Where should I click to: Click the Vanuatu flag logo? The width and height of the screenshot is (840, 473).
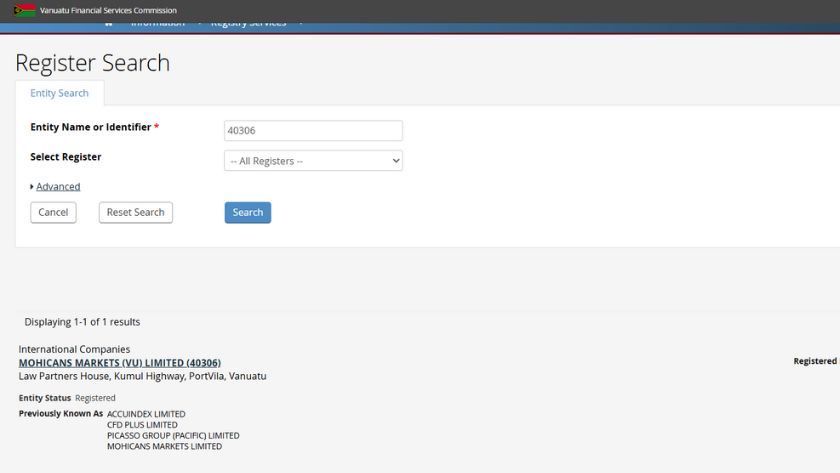25,10
